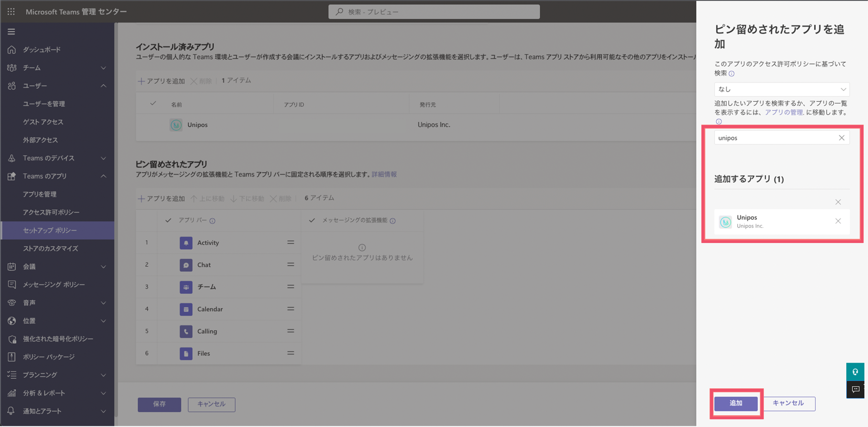Remove Unipos from apps to add
This screenshot has height=427, width=868.
838,221
